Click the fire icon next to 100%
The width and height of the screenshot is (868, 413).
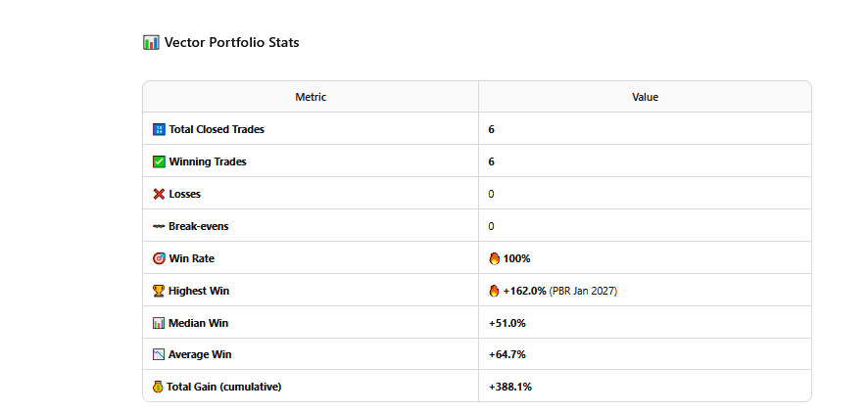click(495, 258)
